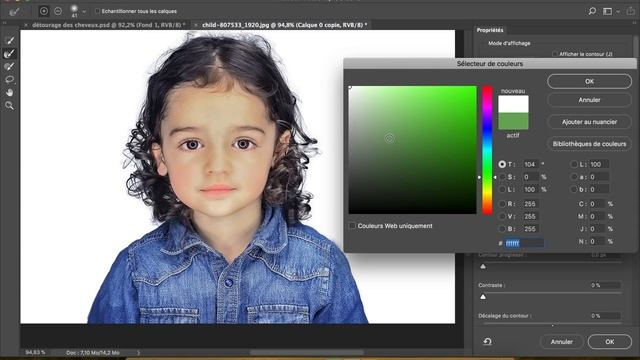640x360 pixels.
Task: Click the Sélecteur de couleurs title bar
Action: coord(490,64)
